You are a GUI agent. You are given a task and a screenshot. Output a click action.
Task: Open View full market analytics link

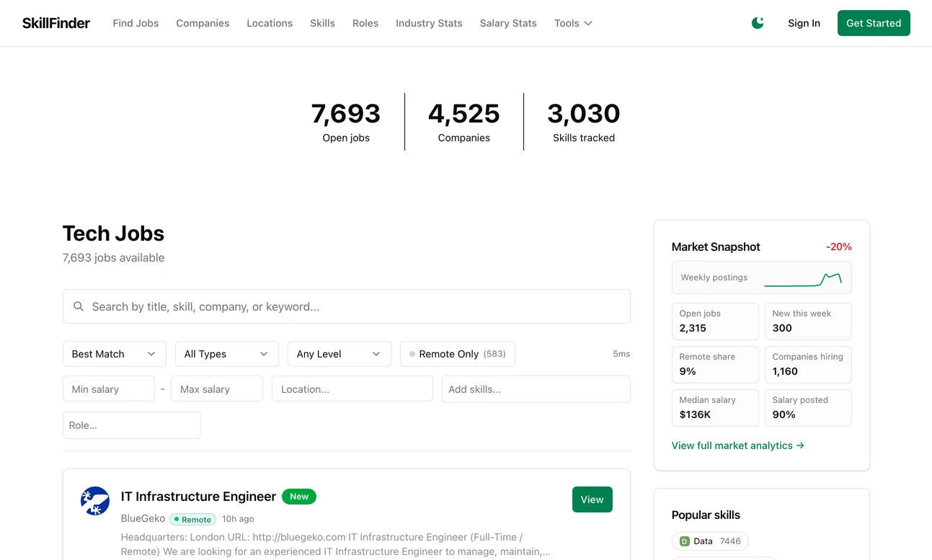coord(738,445)
